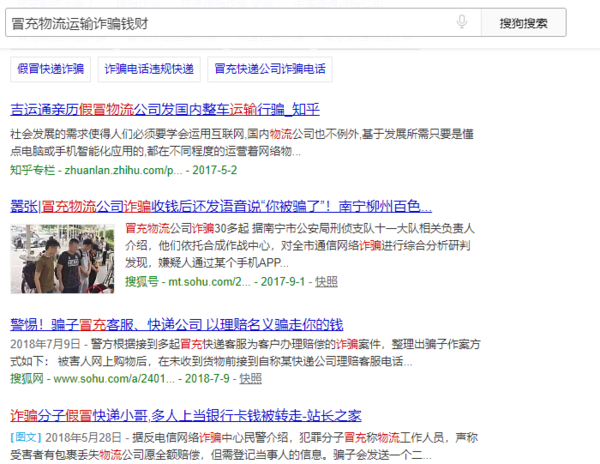Select related search 假冒快递诈骗
Screen dimensions: 600x464
(51, 69)
